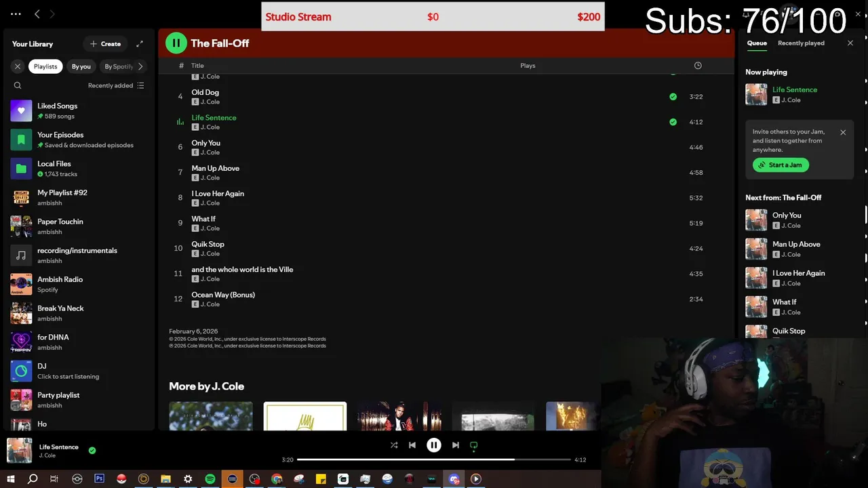868x488 pixels.
Task: Skip to next track
Action: [456, 445]
